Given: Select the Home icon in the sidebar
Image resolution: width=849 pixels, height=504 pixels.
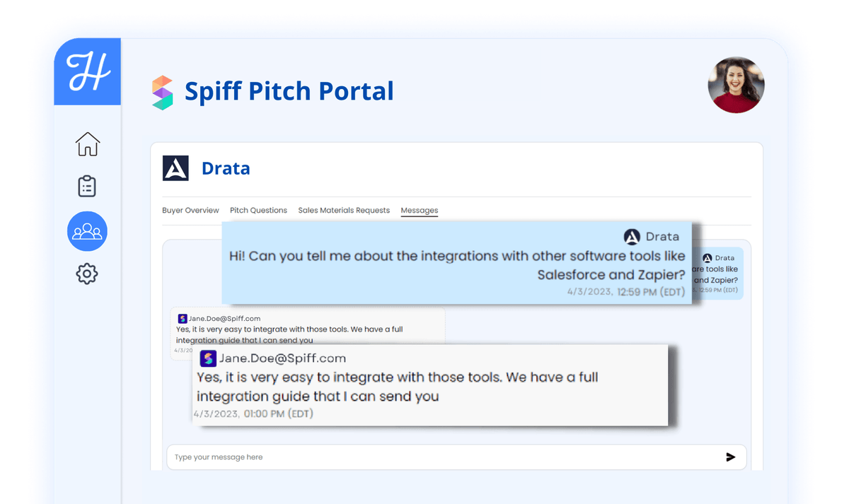Looking at the screenshot, I should click(x=86, y=143).
